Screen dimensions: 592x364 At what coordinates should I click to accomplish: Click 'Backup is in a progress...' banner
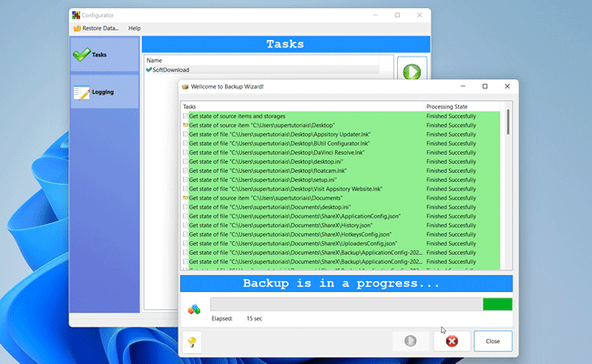point(346,283)
